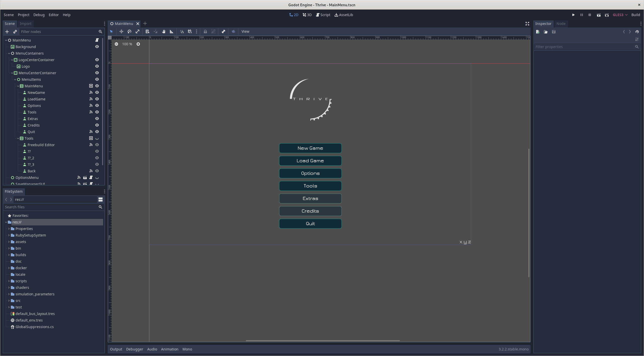Screen dimensions: 644x356
Task: Open the GLES3 renderer dropdown
Action: click(x=620, y=15)
